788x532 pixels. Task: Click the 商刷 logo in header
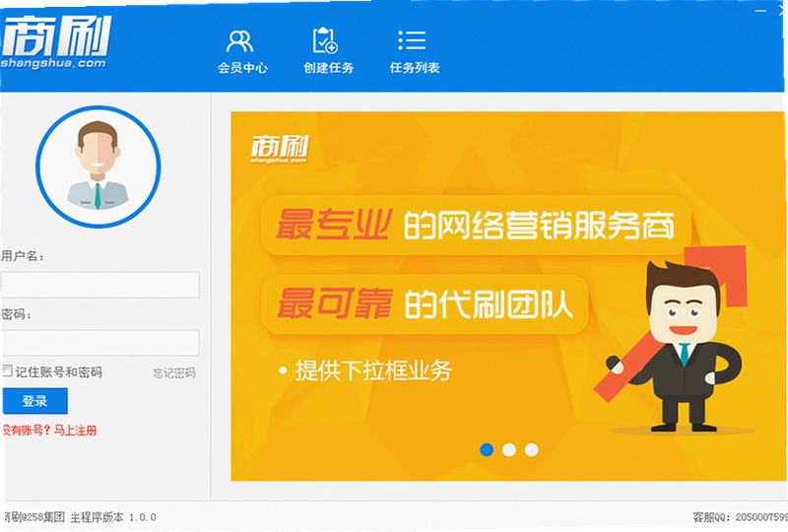(55, 41)
